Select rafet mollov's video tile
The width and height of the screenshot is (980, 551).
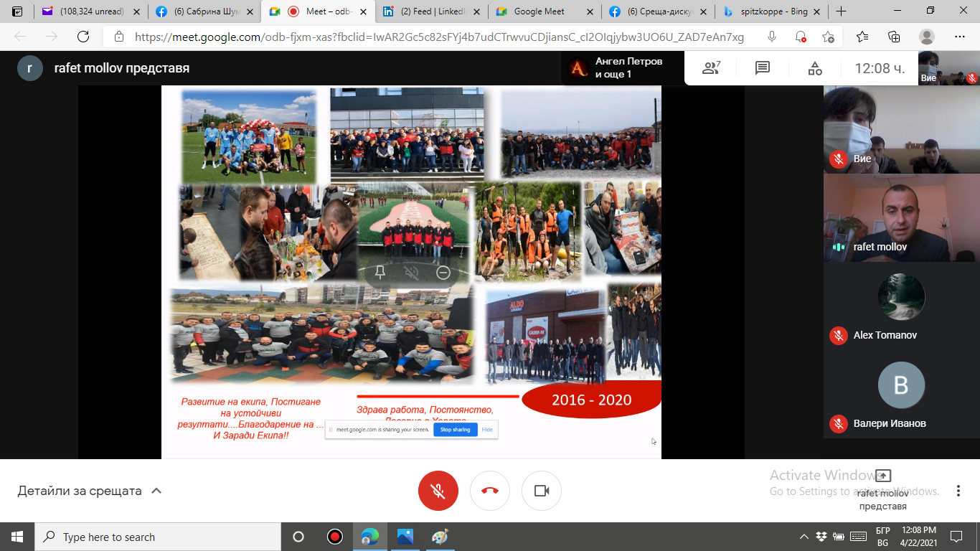[x=901, y=218]
